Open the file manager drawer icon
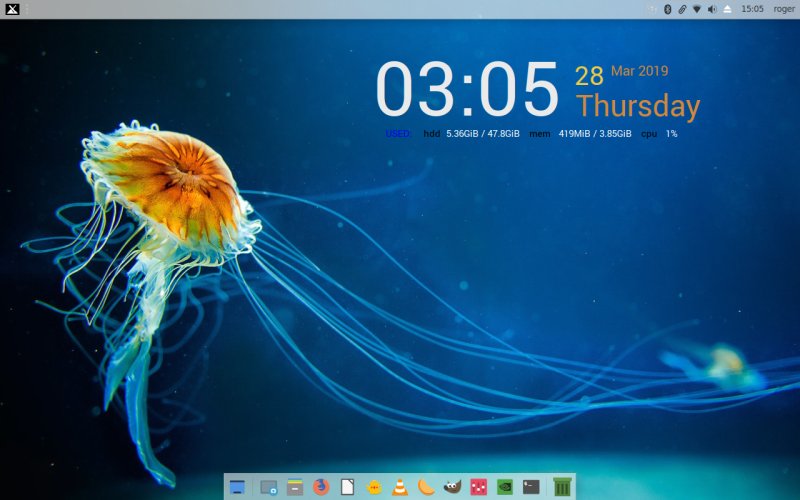This screenshot has width=800, height=500. (x=295, y=487)
